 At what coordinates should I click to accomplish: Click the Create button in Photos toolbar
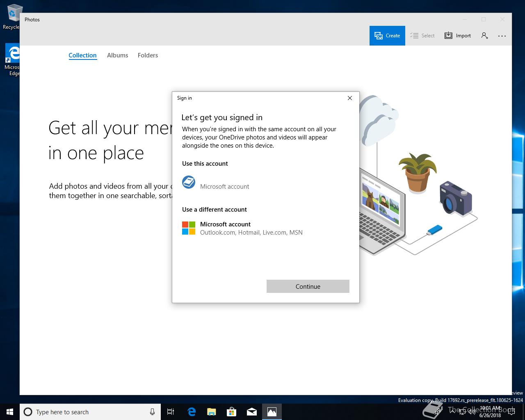[x=387, y=36]
